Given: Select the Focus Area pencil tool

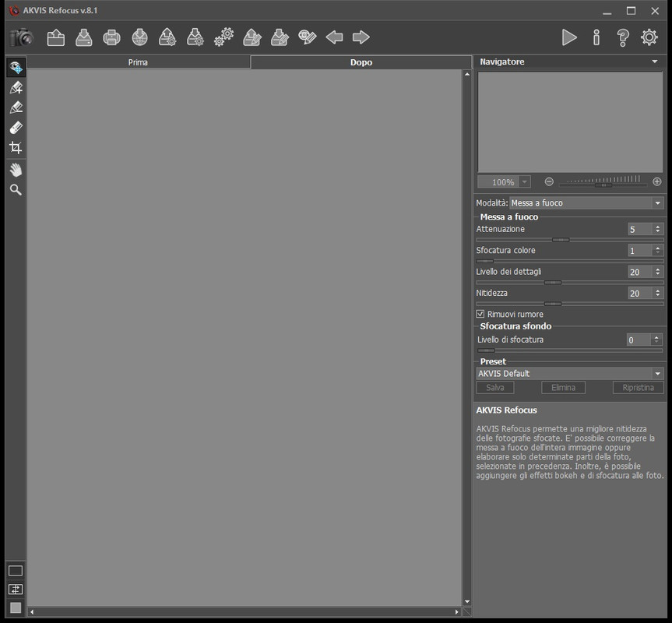Looking at the screenshot, I should 16,87.
